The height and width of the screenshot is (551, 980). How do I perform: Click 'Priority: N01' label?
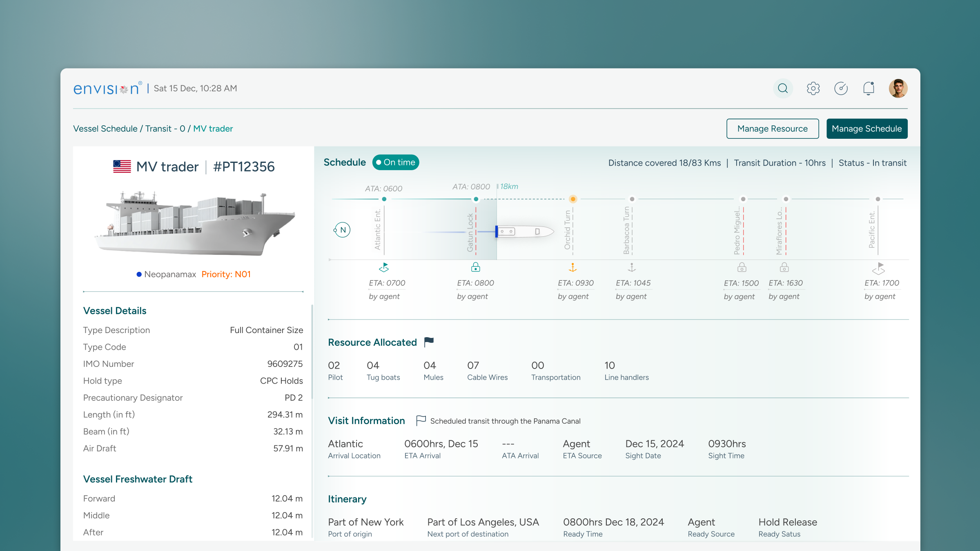[226, 274]
